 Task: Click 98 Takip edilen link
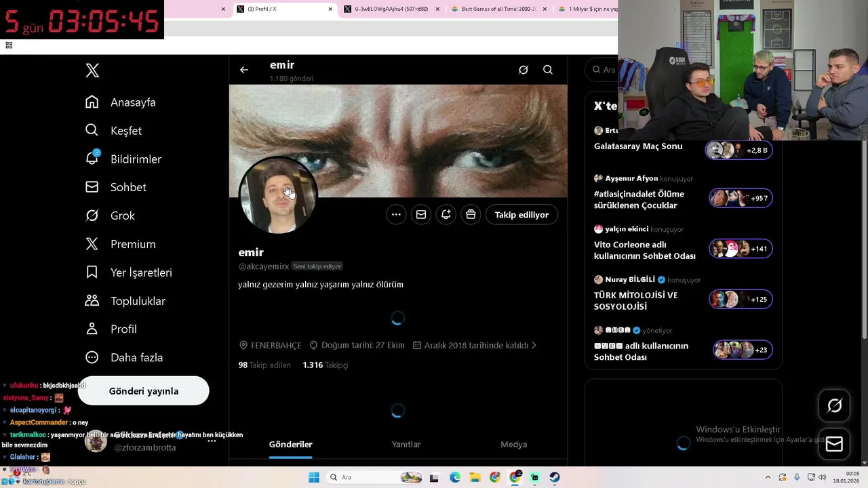click(x=264, y=365)
